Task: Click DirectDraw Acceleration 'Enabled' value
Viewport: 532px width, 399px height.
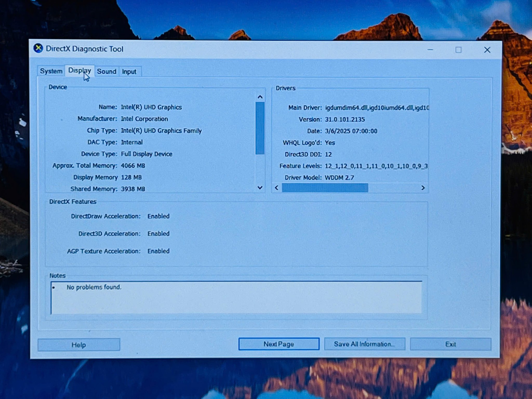Action: pos(158,216)
